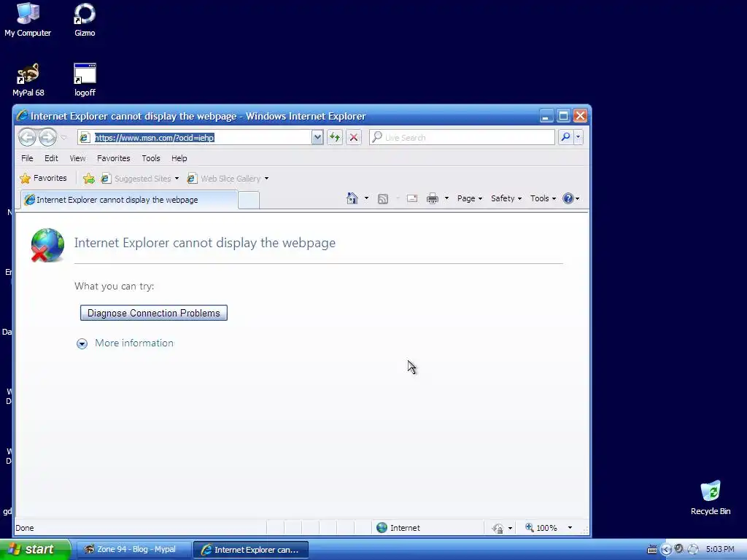Click the Home house icon
Viewport: 747px width, 560px height.
coord(352,198)
